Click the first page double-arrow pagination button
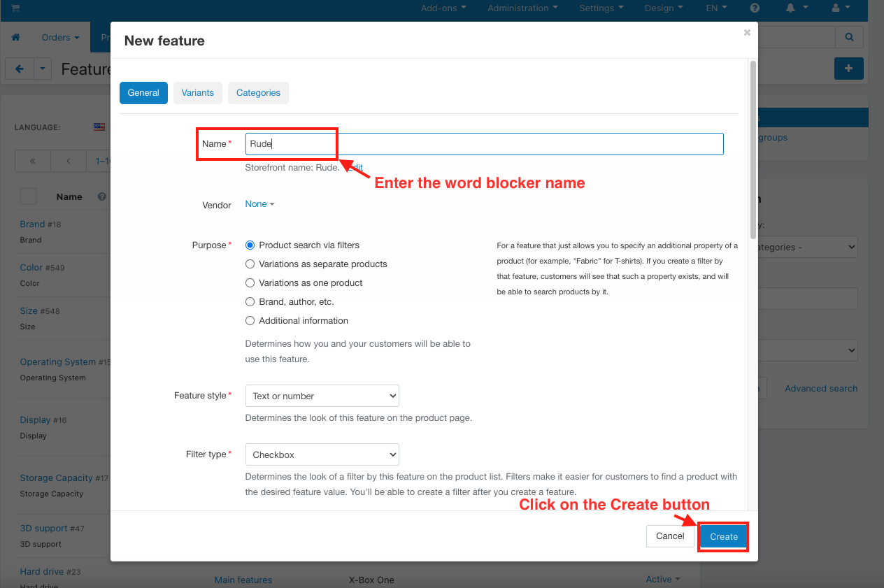Viewport: 884px width, 588px height. (x=33, y=161)
